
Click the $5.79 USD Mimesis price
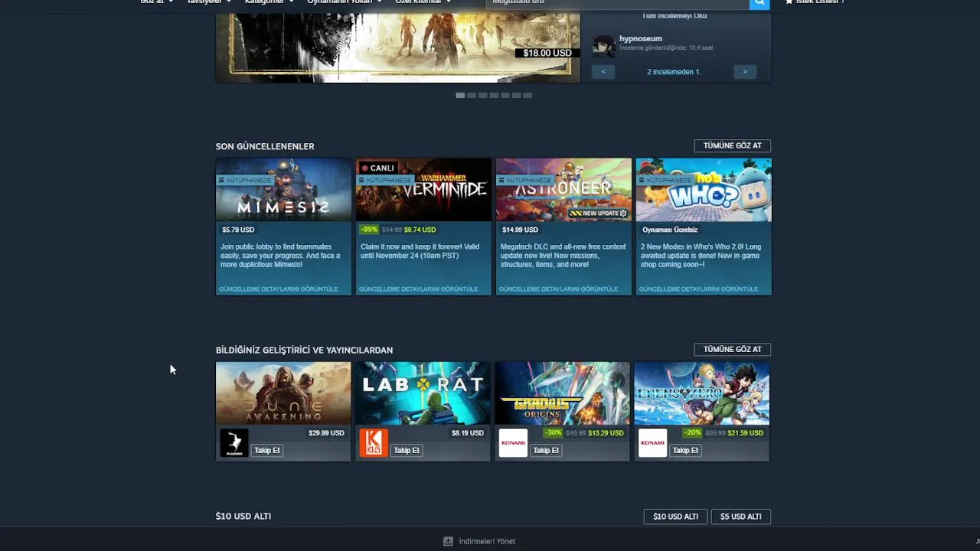pyautogui.click(x=238, y=230)
